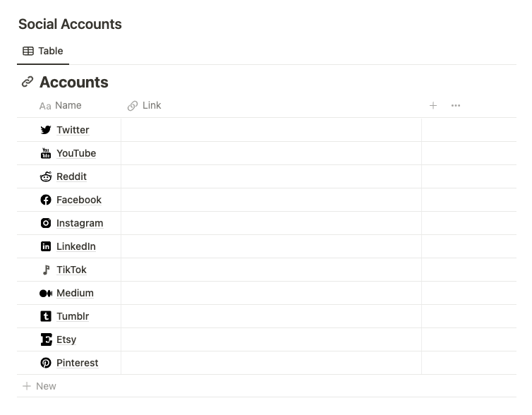532x415 pixels.
Task: Add a new property column with plus
Action: pyautogui.click(x=433, y=106)
